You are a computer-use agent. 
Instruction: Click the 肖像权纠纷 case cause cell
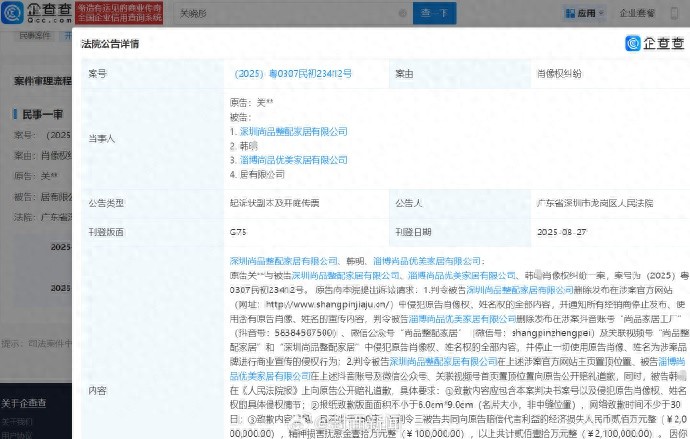pyautogui.click(x=559, y=73)
